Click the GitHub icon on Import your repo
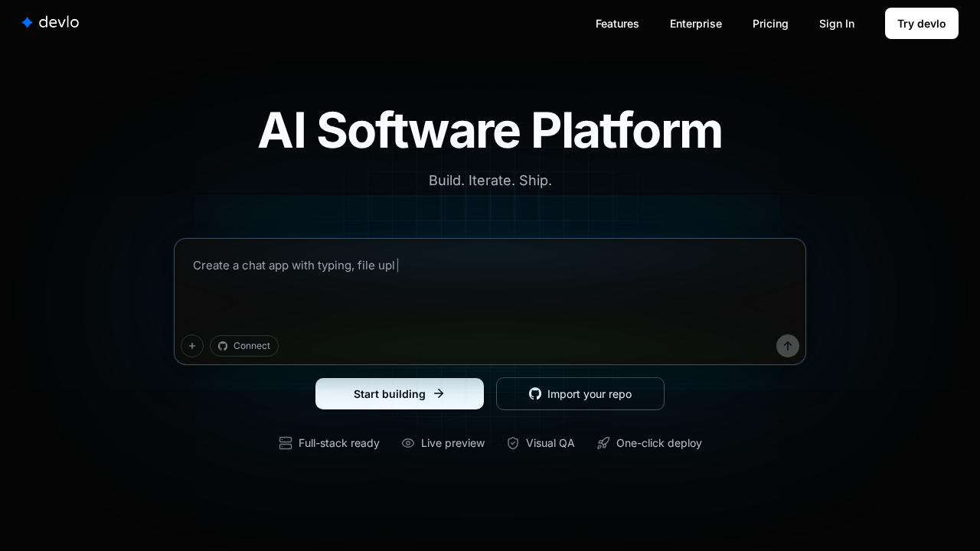This screenshot has height=551, width=980. (535, 393)
